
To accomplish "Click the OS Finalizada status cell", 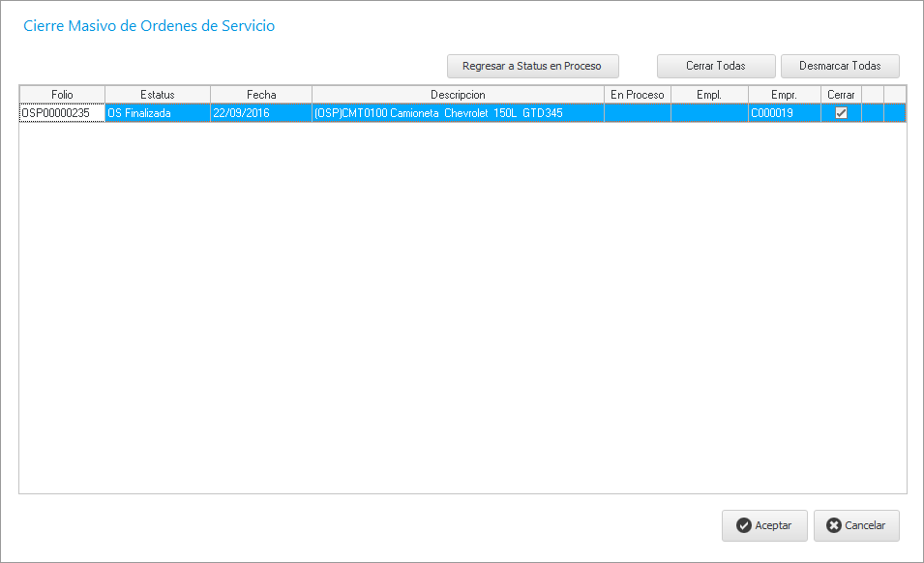I will click(x=157, y=113).
